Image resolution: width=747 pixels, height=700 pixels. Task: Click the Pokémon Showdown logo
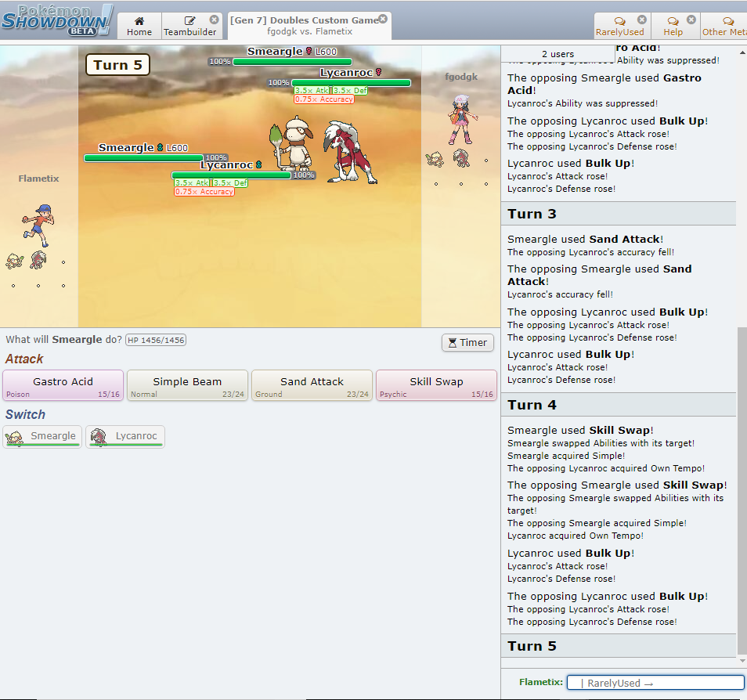tap(57, 20)
